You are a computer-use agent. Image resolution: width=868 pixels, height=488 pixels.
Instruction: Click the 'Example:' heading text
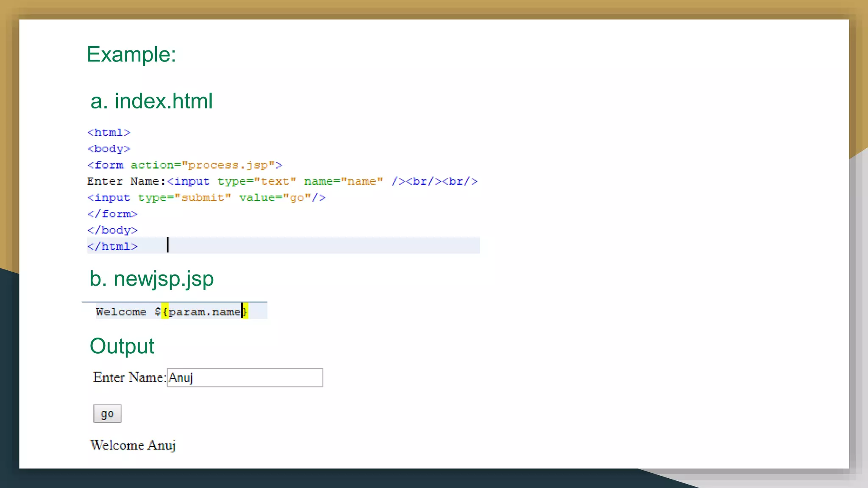131,55
